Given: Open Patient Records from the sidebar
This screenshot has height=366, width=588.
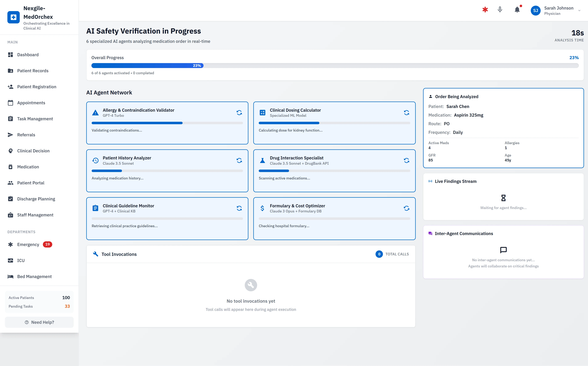Looking at the screenshot, I should coord(33,71).
